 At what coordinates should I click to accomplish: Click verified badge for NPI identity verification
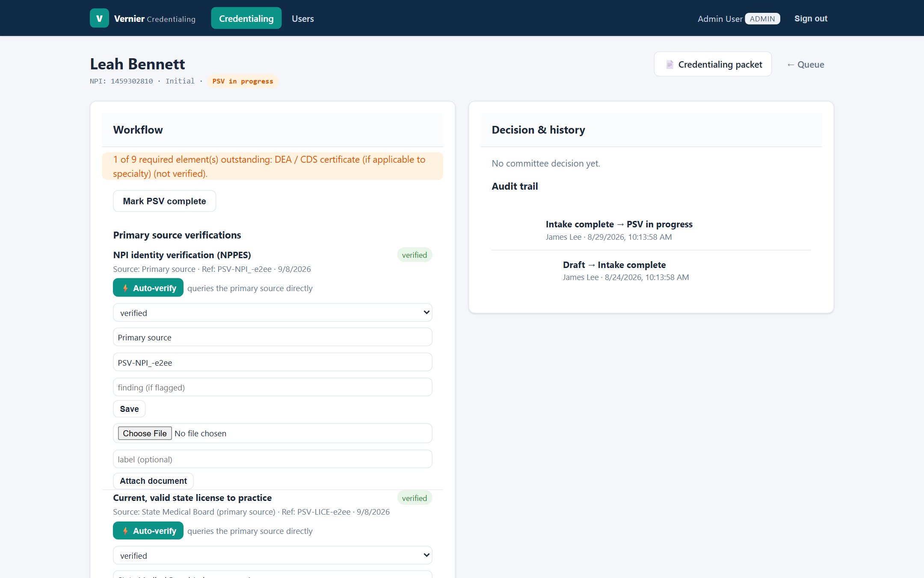tap(415, 255)
